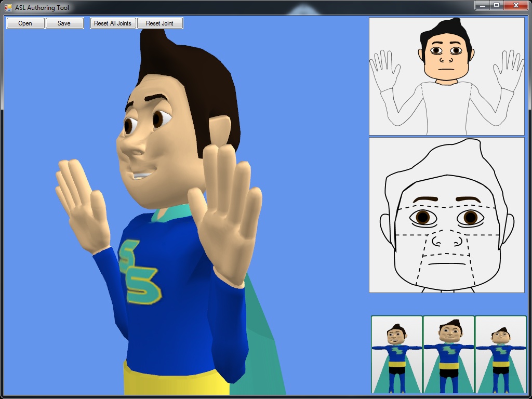Pick the left-side hand outline in body diagram

(385, 69)
